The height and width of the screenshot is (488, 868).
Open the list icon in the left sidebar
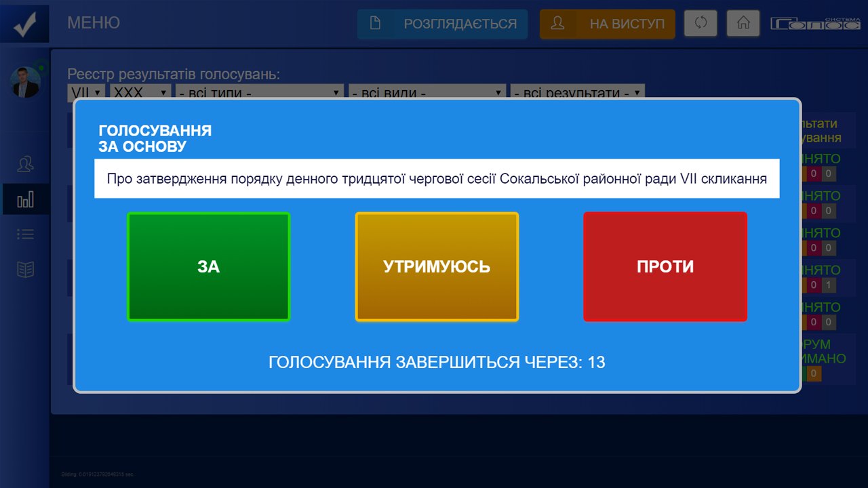pyautogui.click(x=26, y=235)
